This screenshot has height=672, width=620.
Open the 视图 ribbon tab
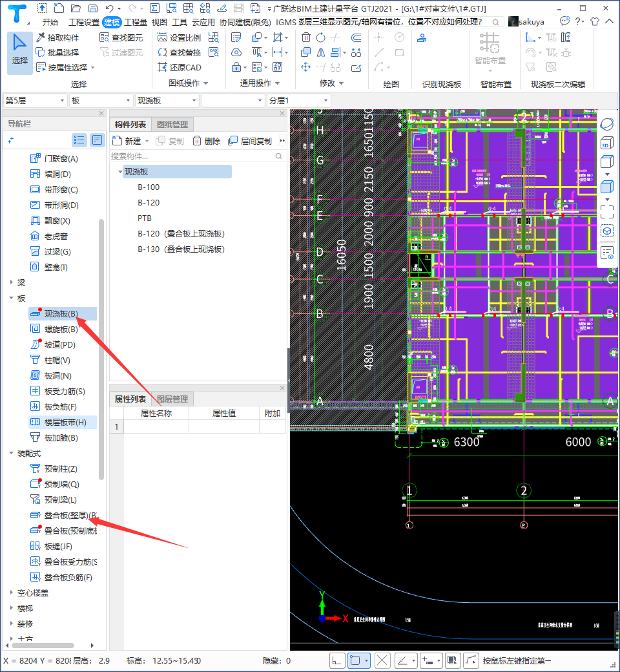(159, 22)
